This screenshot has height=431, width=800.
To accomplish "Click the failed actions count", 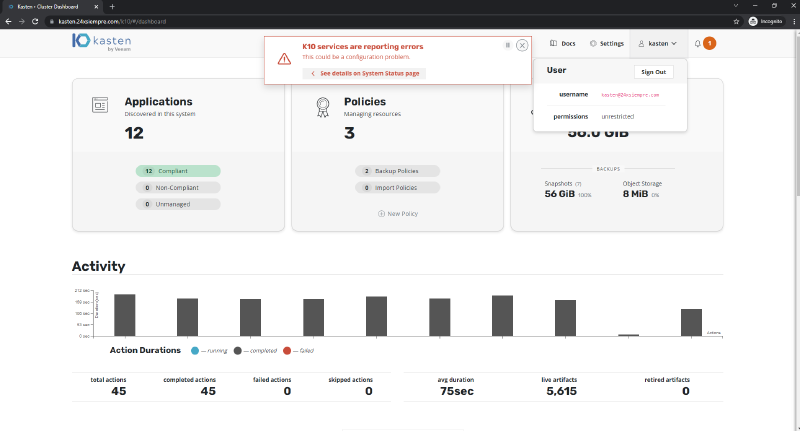I will point(287,391).
